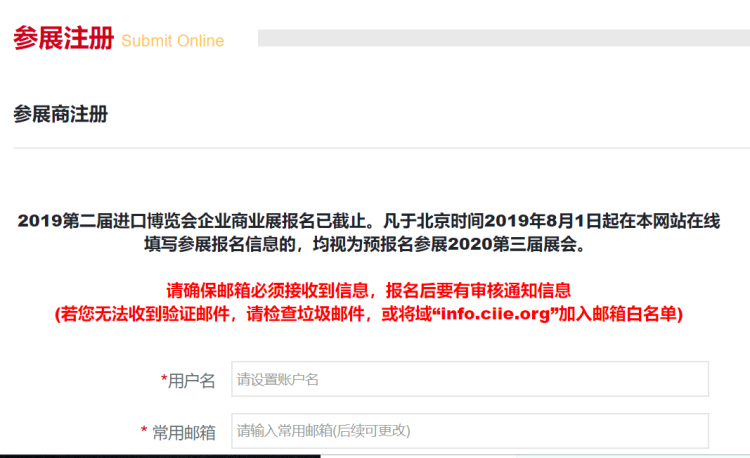The width and height of the screenshot is (750, 458).
Task: Click the *用户名 field label
Action: click(188, 381)
